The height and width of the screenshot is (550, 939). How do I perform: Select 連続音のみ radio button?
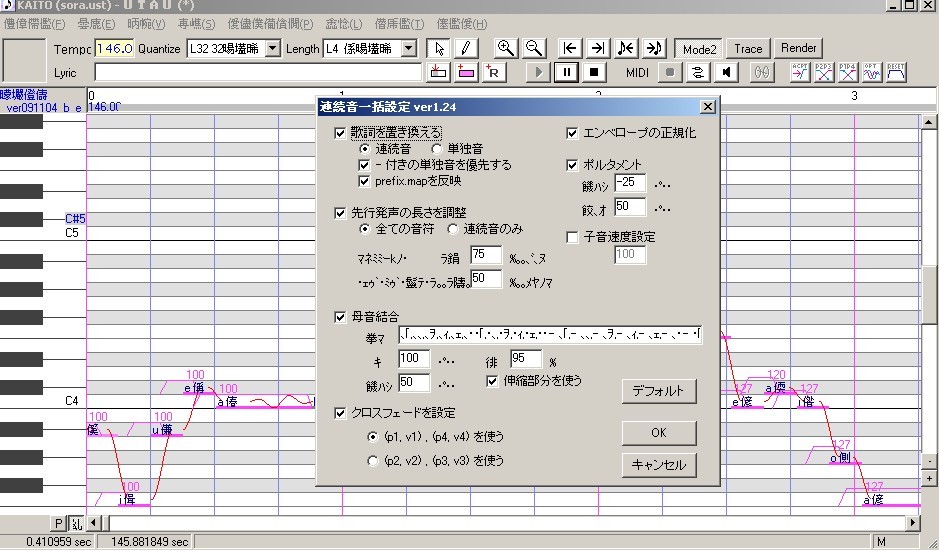point(453,229)
